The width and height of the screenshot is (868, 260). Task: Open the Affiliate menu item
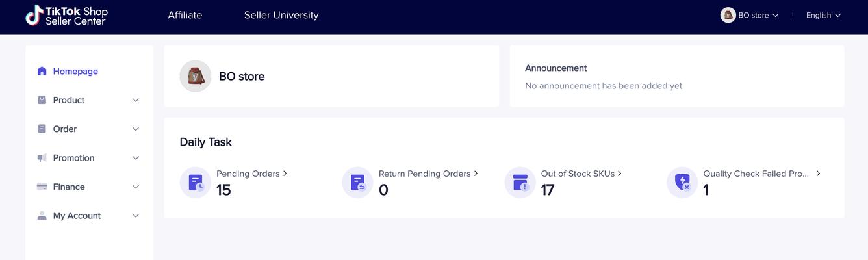(185, 15)
